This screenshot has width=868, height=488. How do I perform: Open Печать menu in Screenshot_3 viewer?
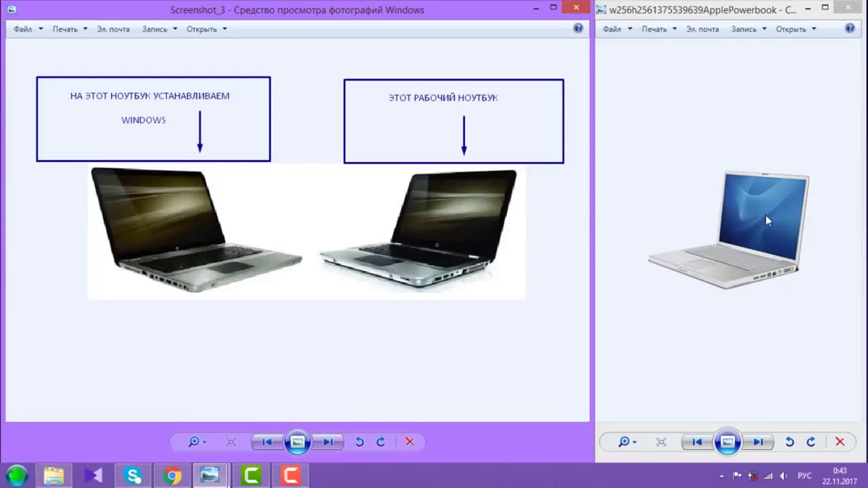click(x=70, y=29)
